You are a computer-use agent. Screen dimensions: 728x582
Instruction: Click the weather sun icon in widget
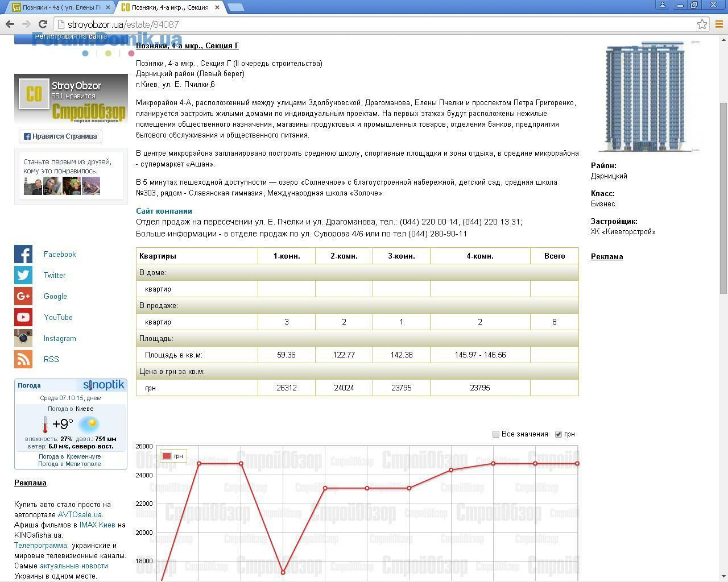pyautogui.click(x=89, y=424)
